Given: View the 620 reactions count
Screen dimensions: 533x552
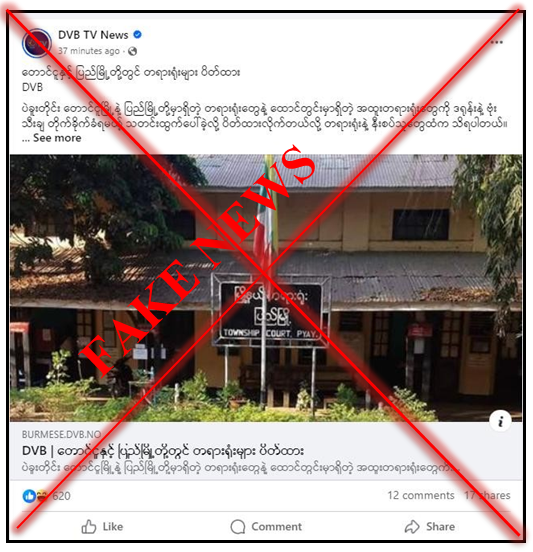Looking at the screenshot, I should coord(61,496).
